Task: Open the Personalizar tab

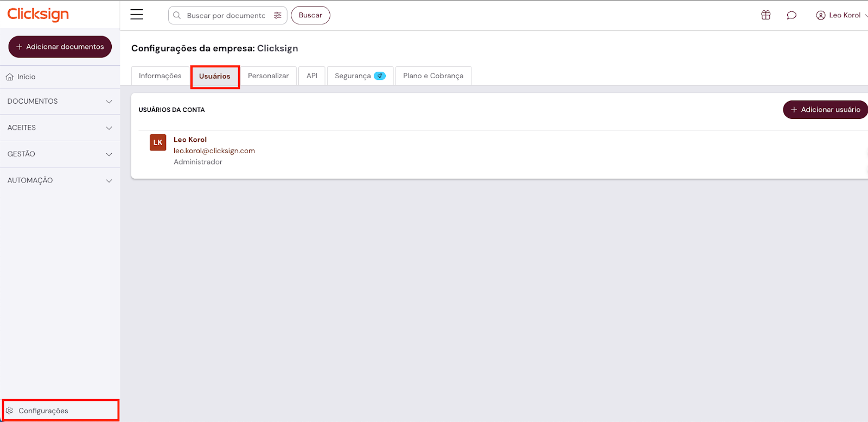Action: coord(269,76)
